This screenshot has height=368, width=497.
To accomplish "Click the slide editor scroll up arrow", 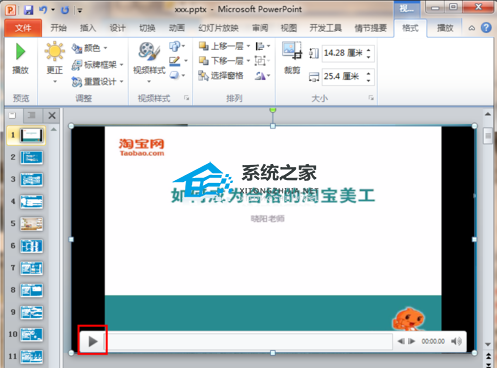I will pyautogui.click(x=488, y=114).
